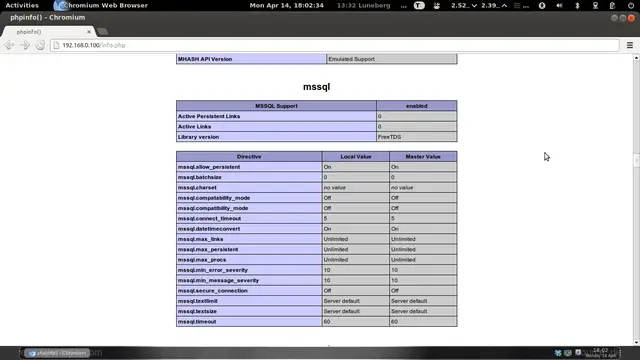Image resolution: width=640 pixels, height=360 pixels.
Task: Click the phpinfo Chromium taskbar button
Action: [x=57, y=353]
